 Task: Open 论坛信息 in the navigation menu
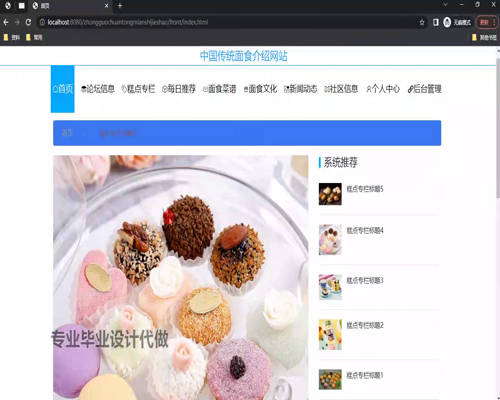tap(98, 89)
